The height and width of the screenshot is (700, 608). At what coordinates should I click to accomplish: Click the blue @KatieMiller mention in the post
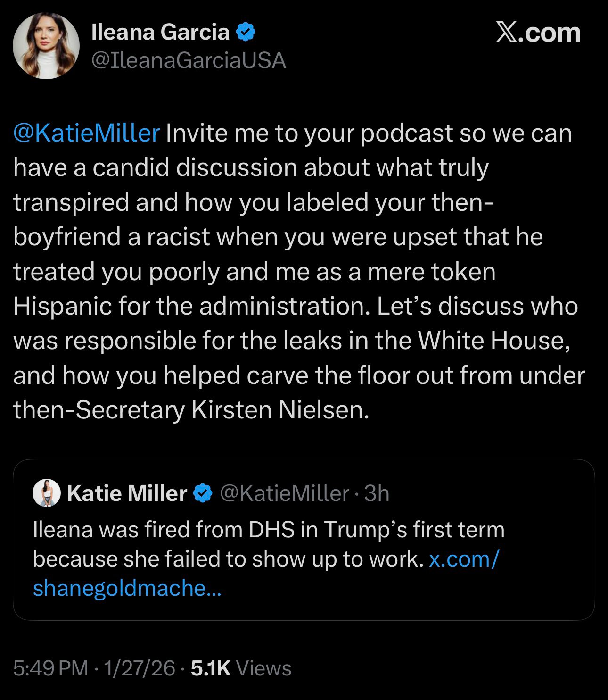pyautogui.click(x=87, y=133)
